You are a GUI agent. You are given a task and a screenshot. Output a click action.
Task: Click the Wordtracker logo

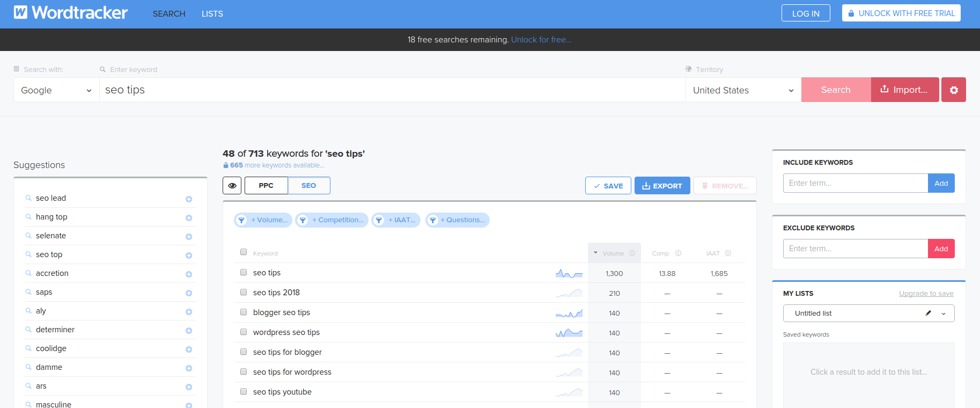pos(71,12)
